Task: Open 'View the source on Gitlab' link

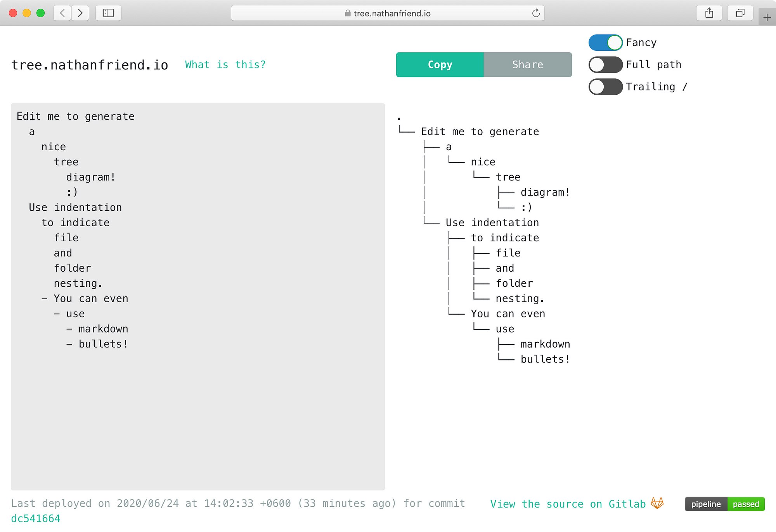Action: [568, 504]
